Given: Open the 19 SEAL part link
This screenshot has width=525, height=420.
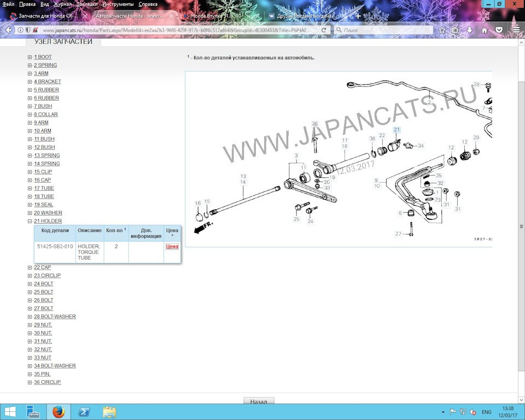Looking at the screenshot, I should [44, 205].
